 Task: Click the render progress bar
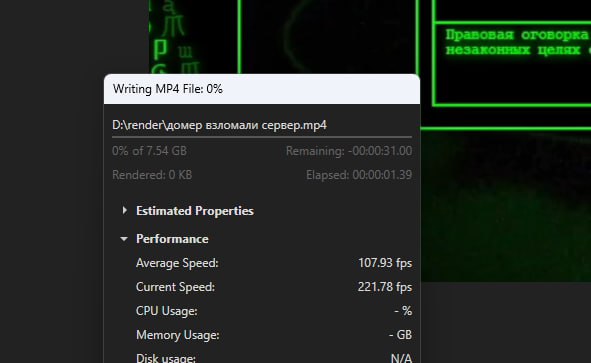(262, 137)
